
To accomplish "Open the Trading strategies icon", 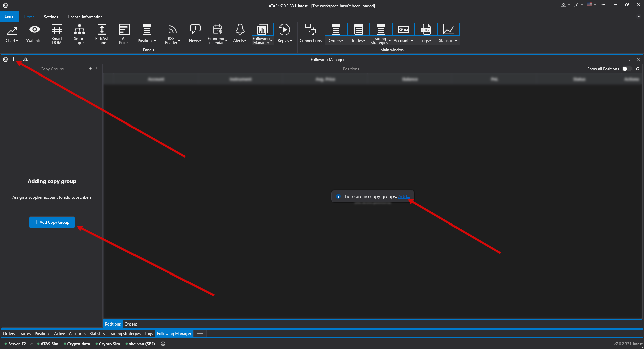I will point(381,30).
